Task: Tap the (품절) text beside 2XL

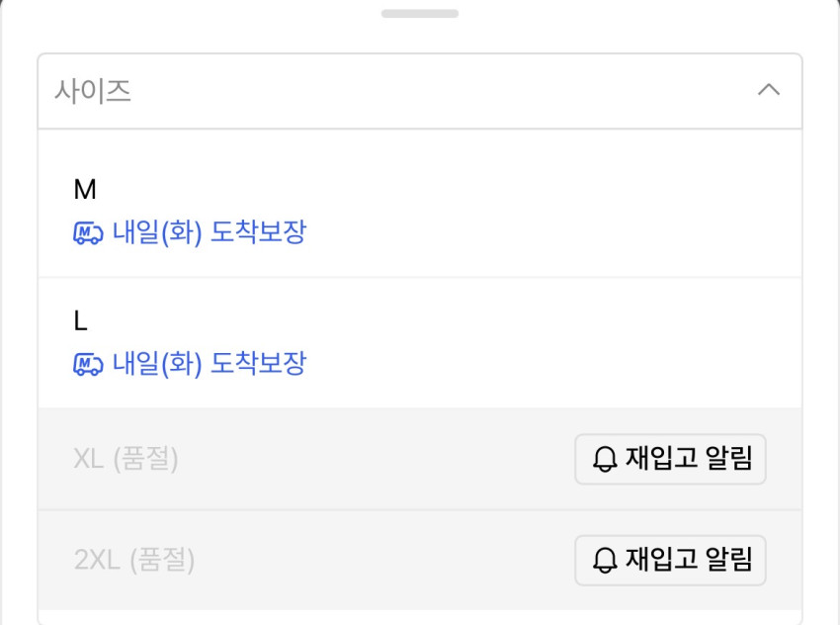Action: tap(162, 561)
